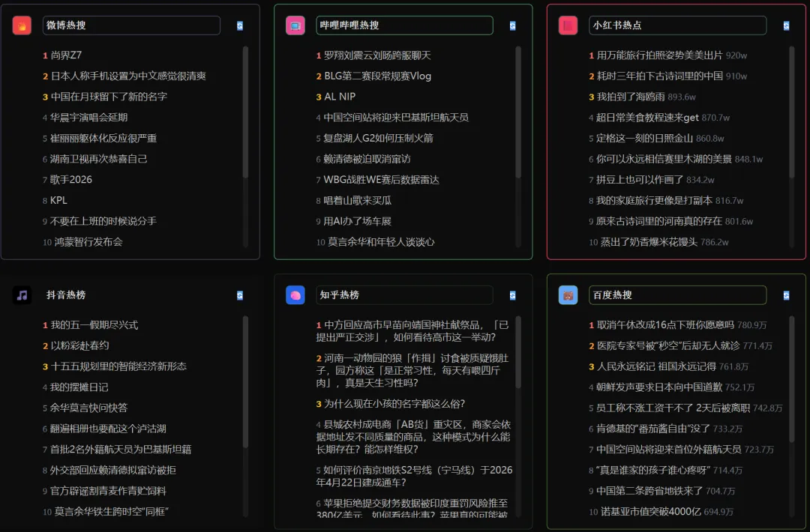The width and height of the screenshot is (810, 532).
Task: Refresh the 抖音热榜 panel
Action: (x=240, y=295)
